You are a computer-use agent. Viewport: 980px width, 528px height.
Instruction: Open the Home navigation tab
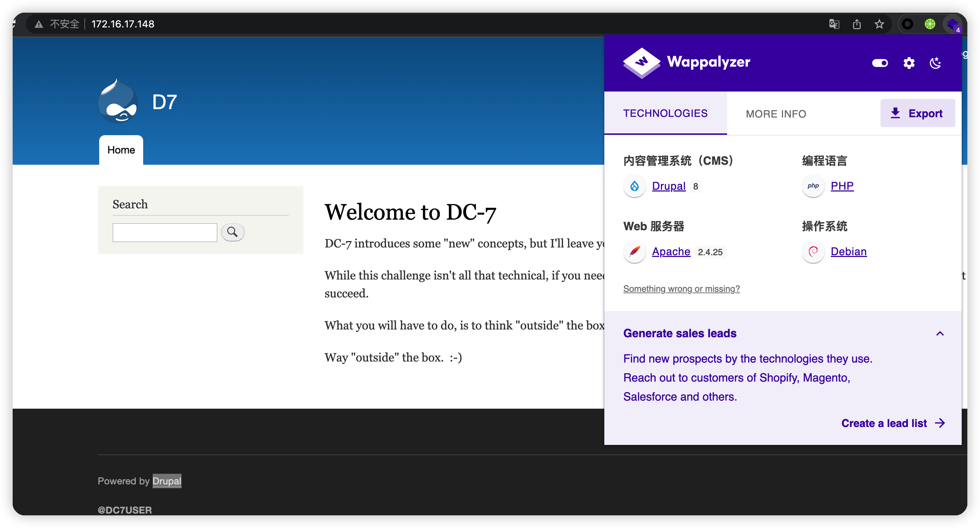tap(121, 150)
